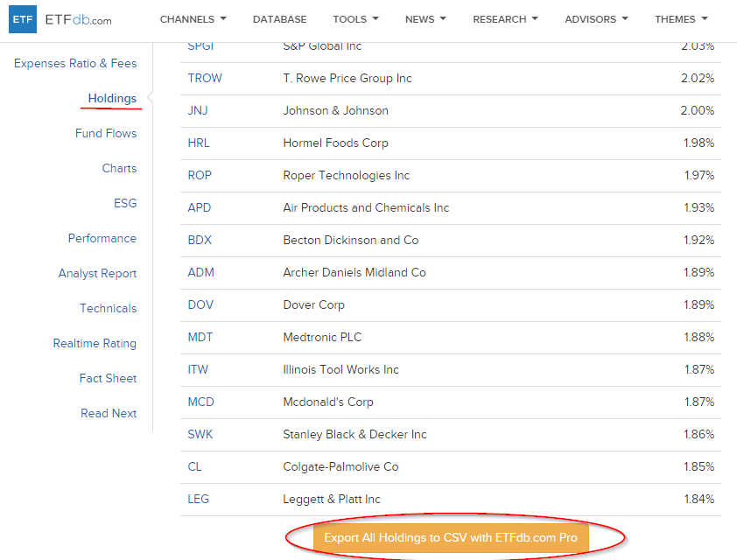Screen dimensions: 737x560
Task: Select Colgate-Palmolive Co name
Action: (x=340, y=467)
